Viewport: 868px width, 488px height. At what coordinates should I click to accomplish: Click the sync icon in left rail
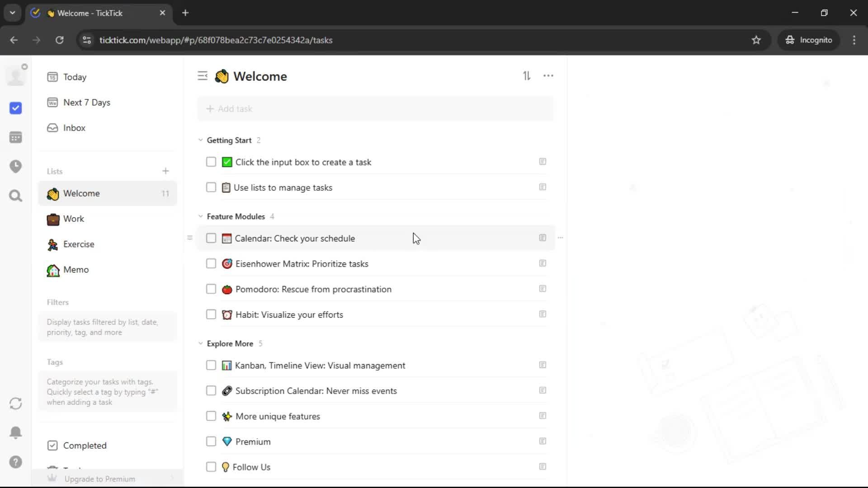(x=15, y=404)
